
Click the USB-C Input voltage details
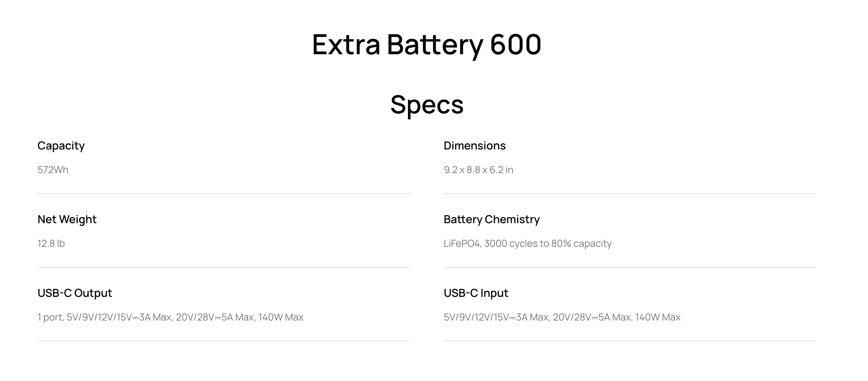562,317
